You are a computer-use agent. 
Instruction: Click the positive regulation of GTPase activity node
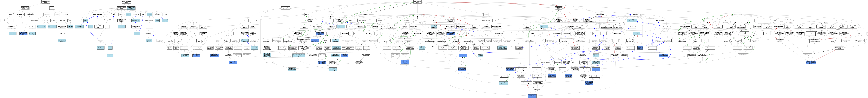(233, 62)
